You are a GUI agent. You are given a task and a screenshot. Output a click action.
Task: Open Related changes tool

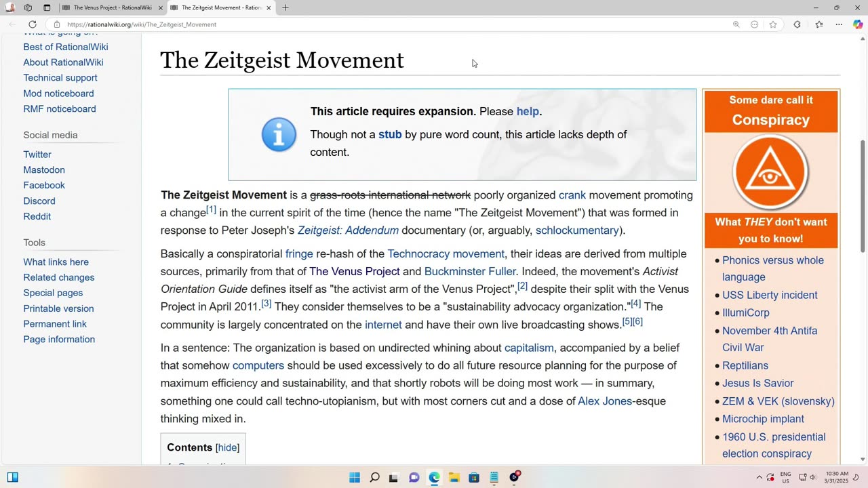coord(59,277)
